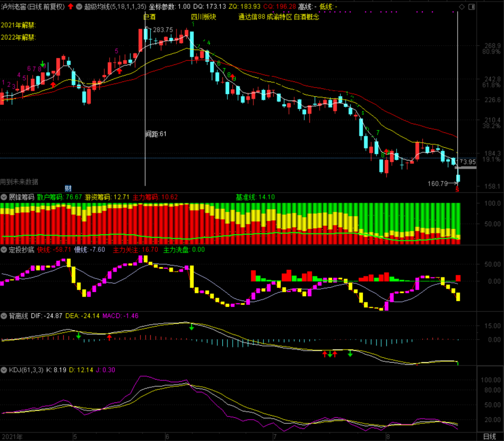The image size is (504, 441).
Task: Click the D: 12.14 value
Action: [x=81, y=370]
